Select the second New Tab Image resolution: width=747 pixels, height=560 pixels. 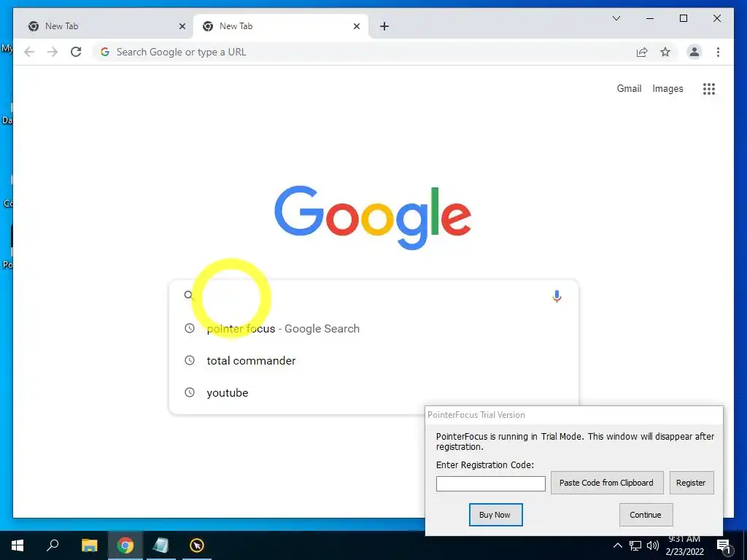click(x=281, y=26)
